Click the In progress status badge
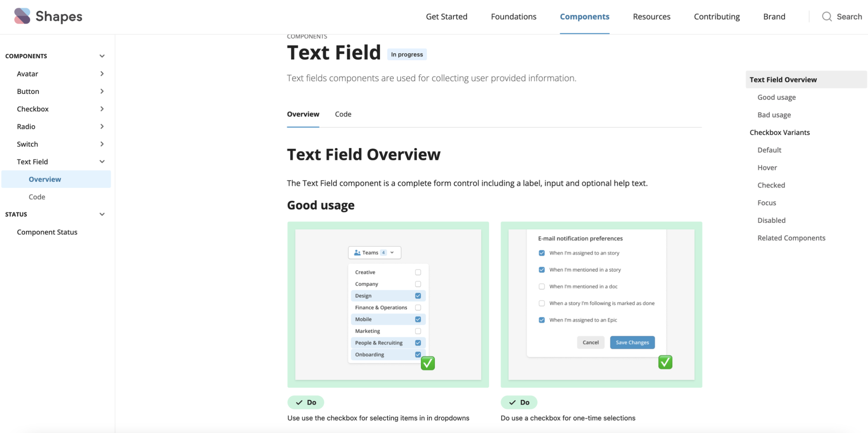Screen dimensions: 868x433 pyautogui.click(x=406, y=54)
